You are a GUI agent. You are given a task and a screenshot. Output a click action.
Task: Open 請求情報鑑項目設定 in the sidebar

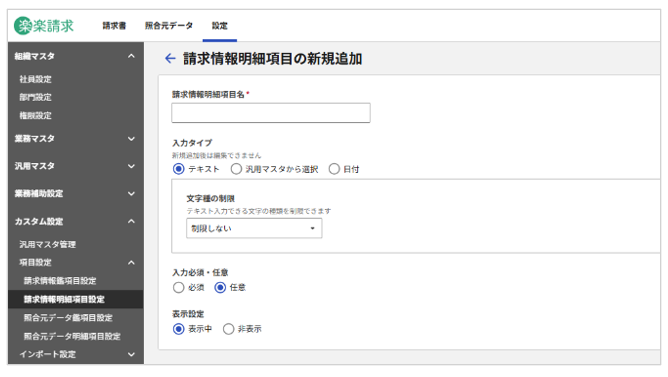pos(60,281)
